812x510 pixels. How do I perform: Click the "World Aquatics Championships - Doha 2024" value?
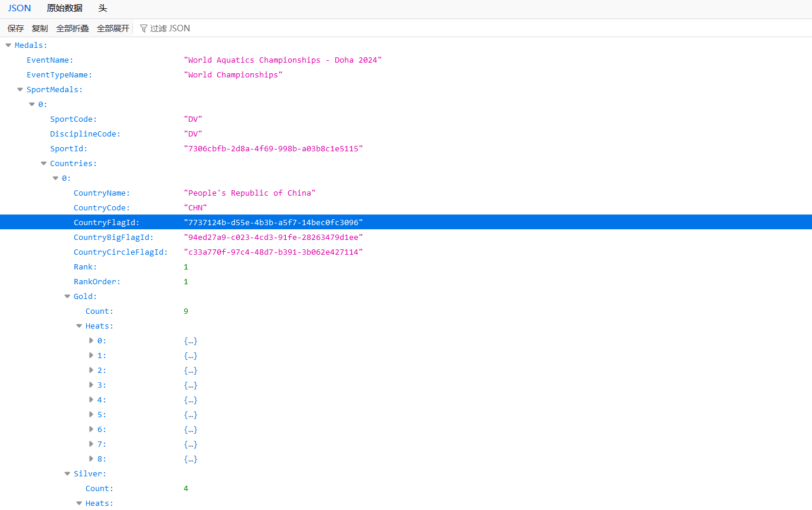click(283, 60)
